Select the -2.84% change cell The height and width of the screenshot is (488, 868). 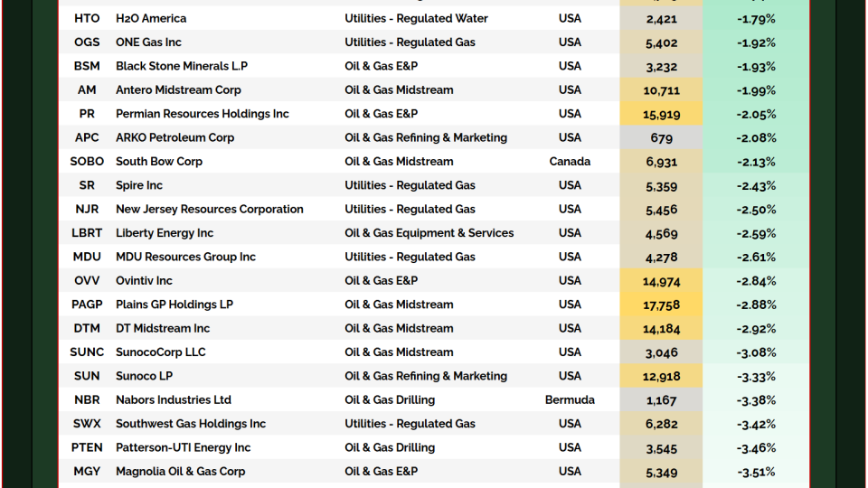tap(756, 281)
